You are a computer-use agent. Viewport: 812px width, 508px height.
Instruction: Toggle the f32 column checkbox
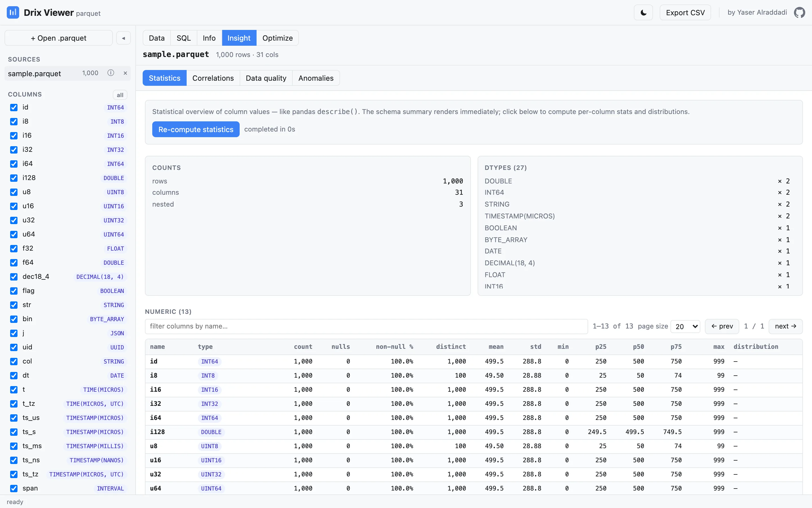(x=14, y=249)
